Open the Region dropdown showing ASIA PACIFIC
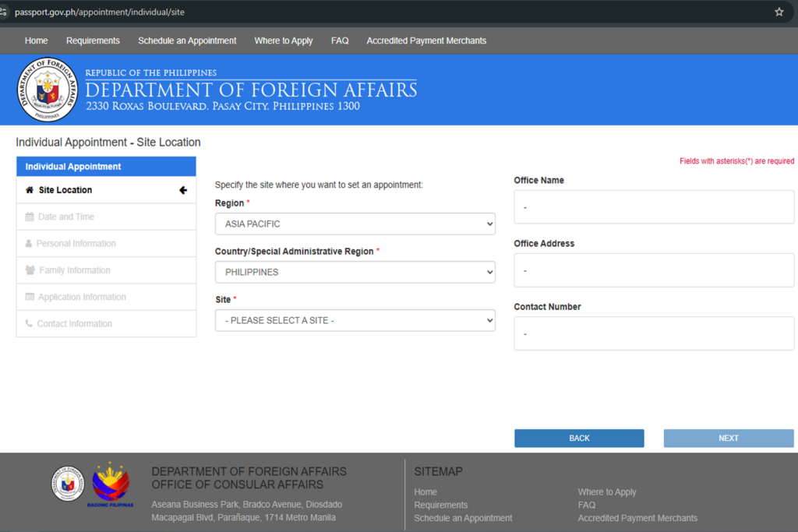Screen dimensions: 798x532 coord(355,224)
